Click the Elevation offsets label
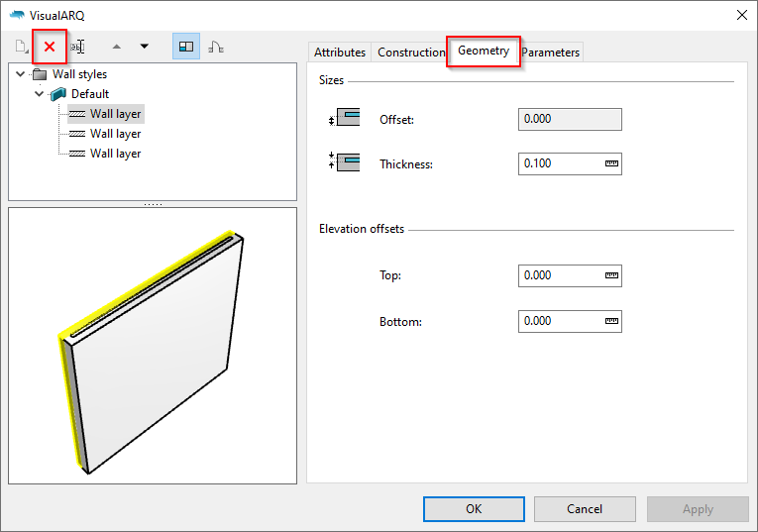The height and width of the screenshot is (532, 758). coord(361,229)
